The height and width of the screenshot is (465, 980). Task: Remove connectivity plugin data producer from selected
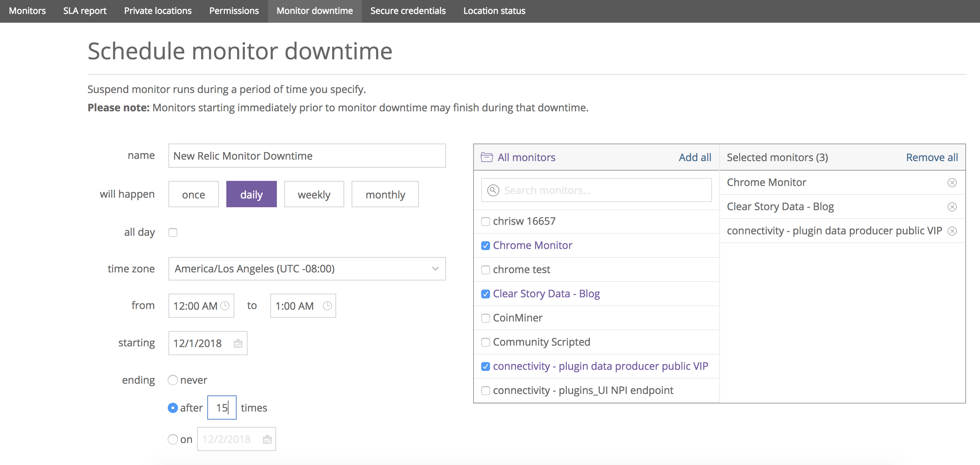[x=952, y=231]
